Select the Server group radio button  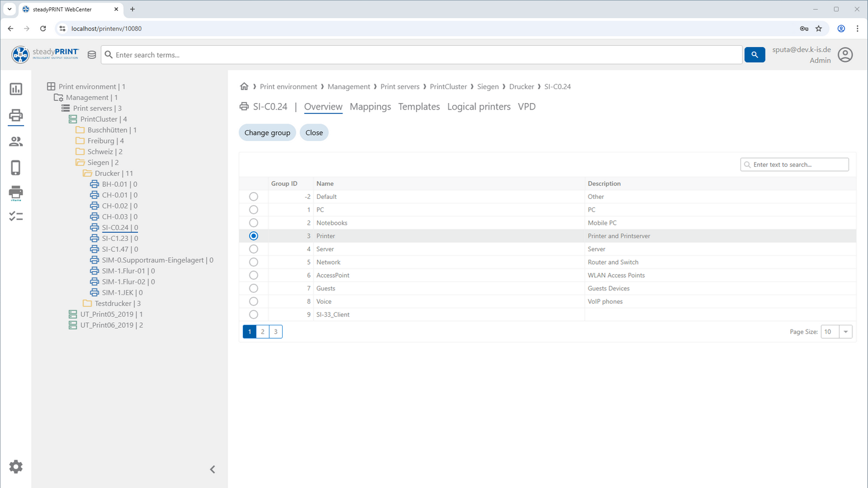coord(253,249)
